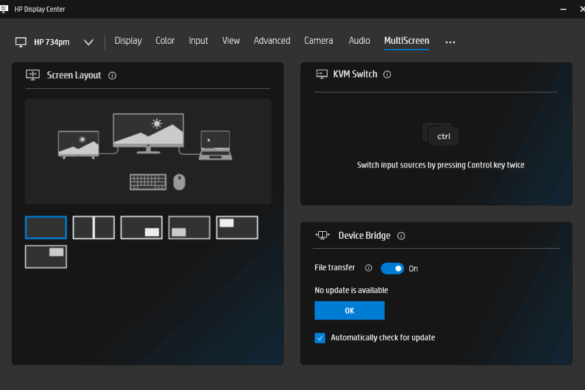The image size is (585, 390).
Task: Choose picture-in-picture top-right layout
Action: click(46, 257)
